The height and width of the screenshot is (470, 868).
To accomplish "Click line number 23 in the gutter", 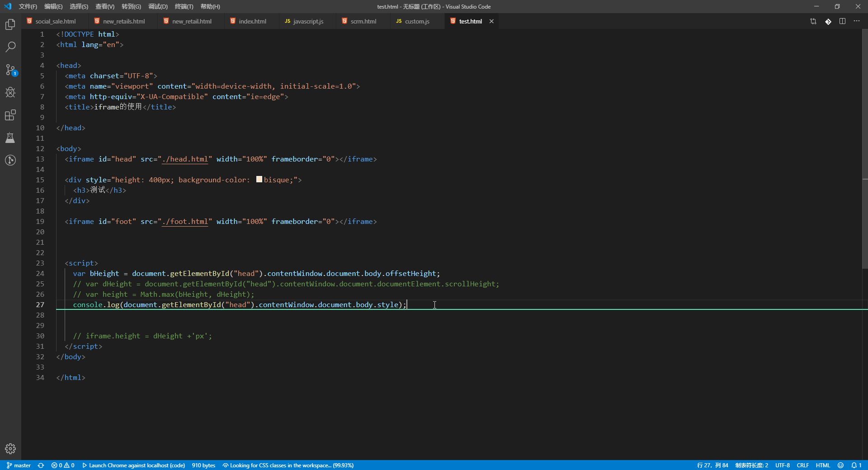I will pyautogui.click(x=40, y=263).
